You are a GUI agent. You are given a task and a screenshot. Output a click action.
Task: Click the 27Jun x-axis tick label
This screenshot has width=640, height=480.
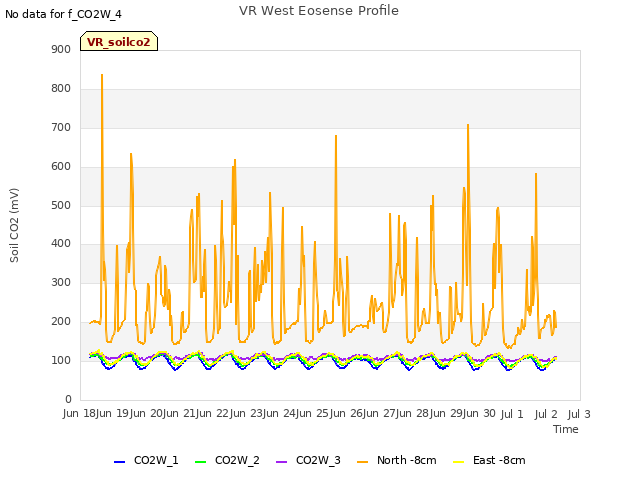(397, 413)
